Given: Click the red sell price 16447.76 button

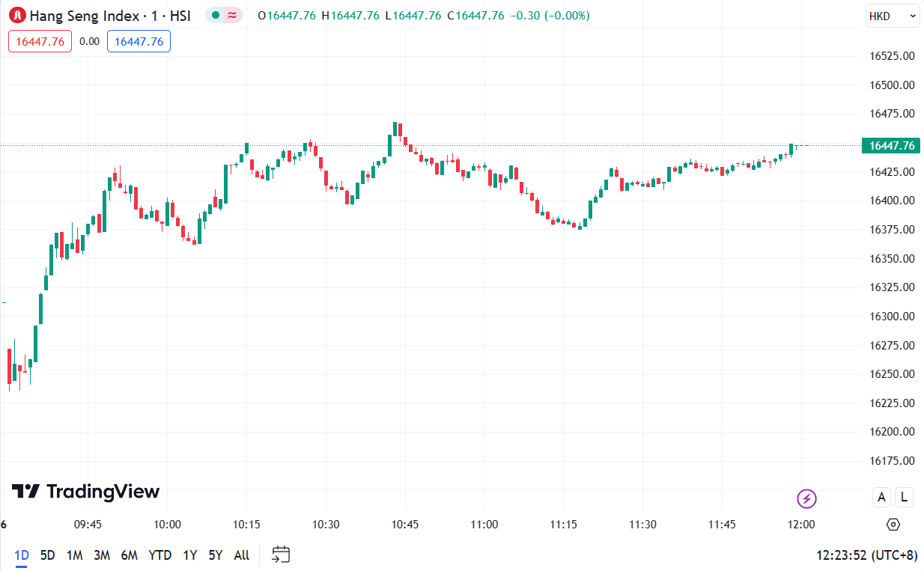Looking at the screenshot, I should pyautogui.click(x=40, y=41).
